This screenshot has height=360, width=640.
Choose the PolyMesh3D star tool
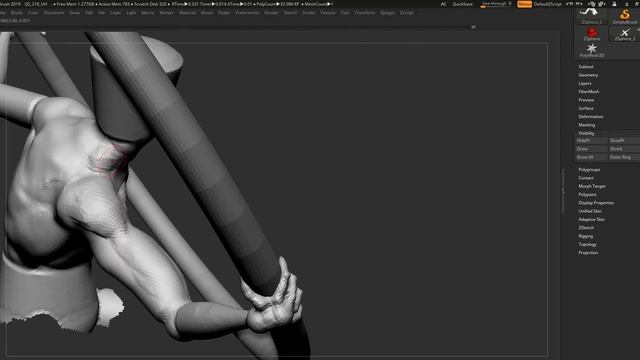coord(591,50)
